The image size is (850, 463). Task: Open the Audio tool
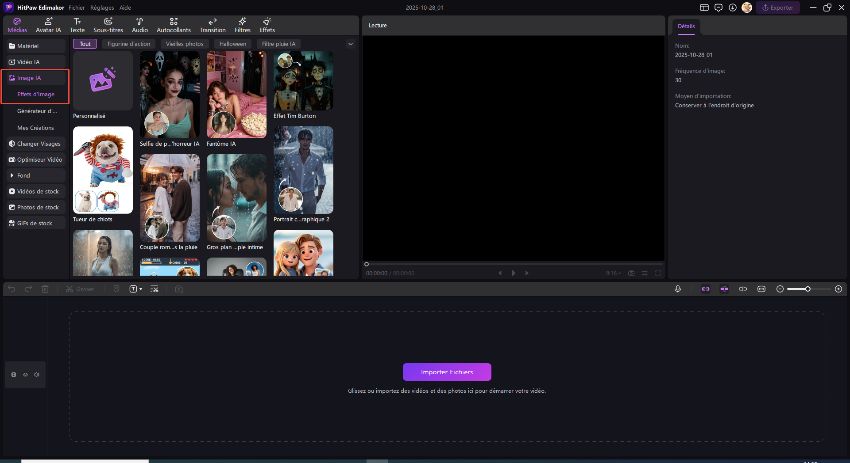140,25
